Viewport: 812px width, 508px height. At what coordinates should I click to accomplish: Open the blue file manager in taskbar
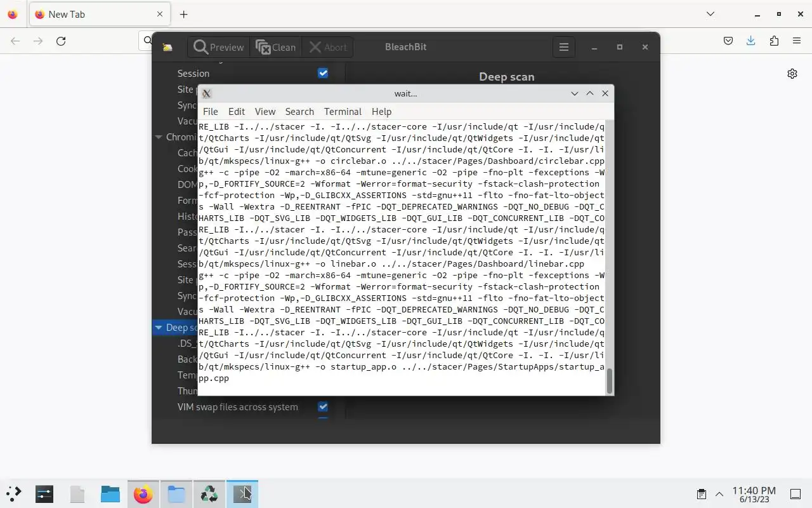[x=110, y=493]
